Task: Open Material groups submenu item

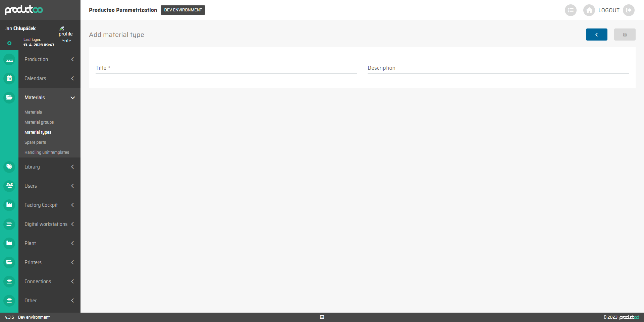Action: tap(39, 122)
